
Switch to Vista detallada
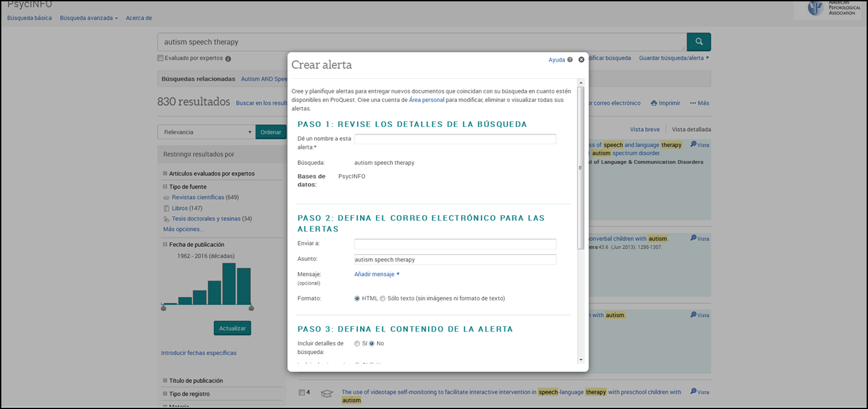click(x=691, y=130)
